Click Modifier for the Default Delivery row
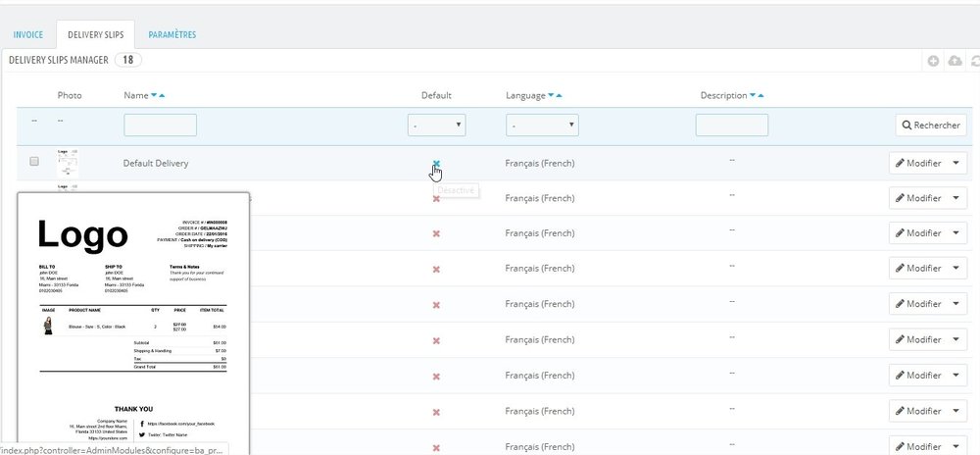Image resolution: width=980 pixels, height=455 pixels. (918, 163)
